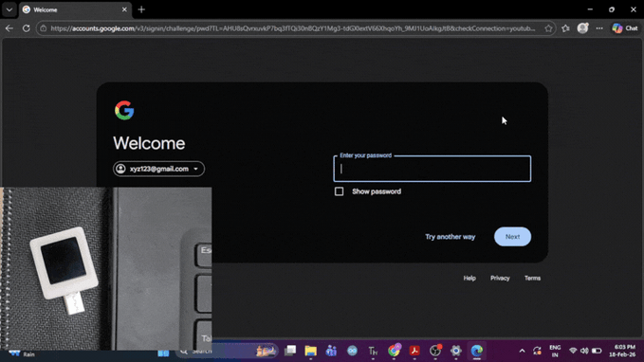Screen dimensions: 644x362
Task: Open Wi-Fi network tray icon
Action: click(573, 351)
